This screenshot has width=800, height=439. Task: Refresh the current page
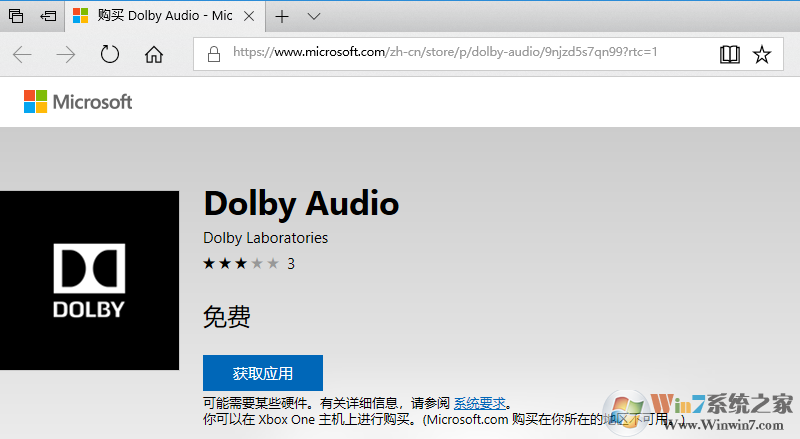pos(109,54)
